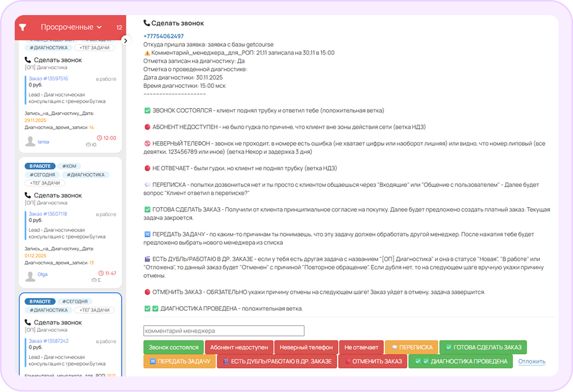Click the manager comment input field
Image resolution: width=573 pixels, height=392 pixels.
click(x=224, y=331)
